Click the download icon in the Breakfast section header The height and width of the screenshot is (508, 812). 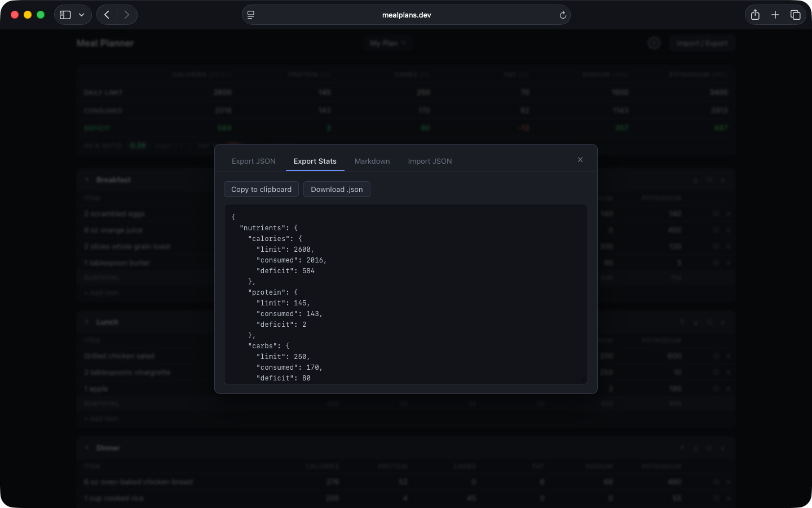pos(696,180)
